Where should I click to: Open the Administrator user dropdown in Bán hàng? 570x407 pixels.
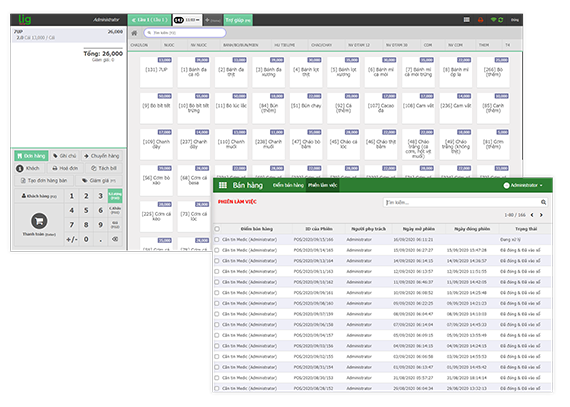[x=523, y=185]
